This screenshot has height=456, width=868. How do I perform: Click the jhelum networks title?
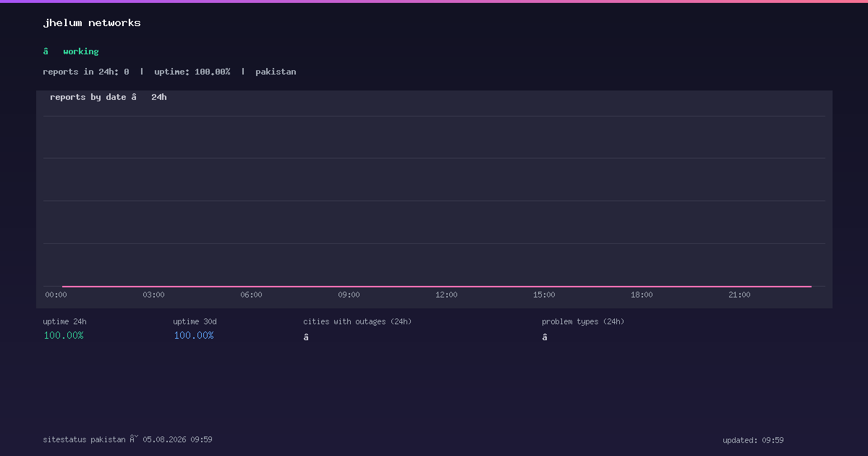click(92, 23)
